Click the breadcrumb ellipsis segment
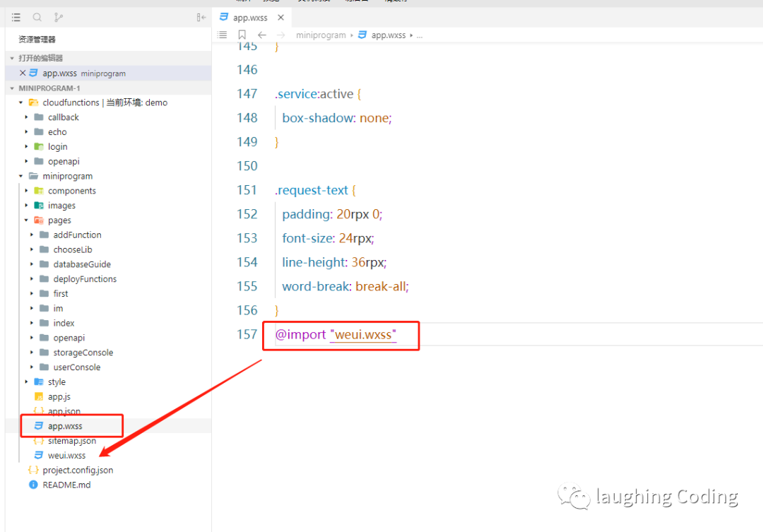 pos(420,35)
